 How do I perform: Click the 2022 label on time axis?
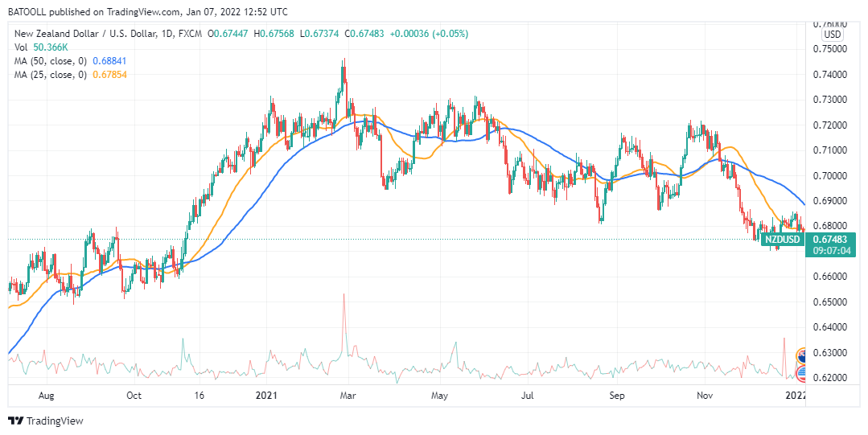796,396
